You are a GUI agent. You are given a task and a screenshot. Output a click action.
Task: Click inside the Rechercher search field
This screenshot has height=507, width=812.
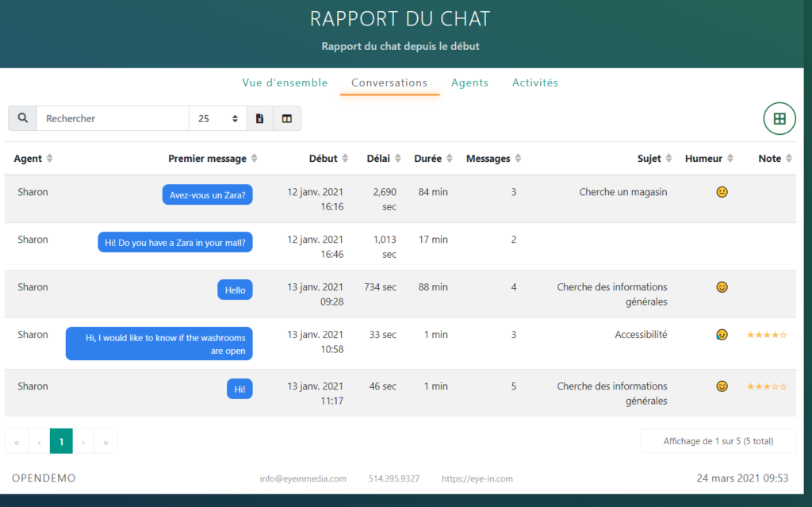coord(113,118)
